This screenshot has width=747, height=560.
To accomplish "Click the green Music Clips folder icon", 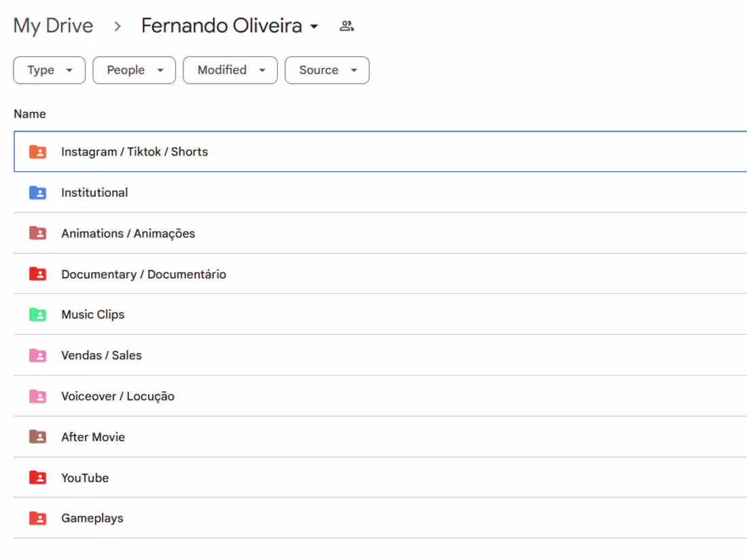I will coord(37,315).
